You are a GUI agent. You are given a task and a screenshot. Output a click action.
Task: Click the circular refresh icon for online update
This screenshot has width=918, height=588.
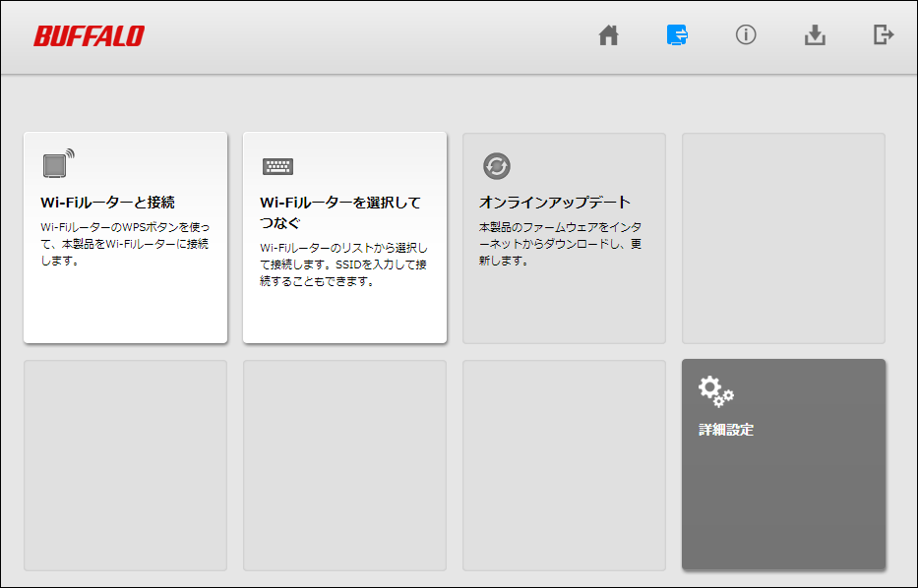[x=497, y=166]
